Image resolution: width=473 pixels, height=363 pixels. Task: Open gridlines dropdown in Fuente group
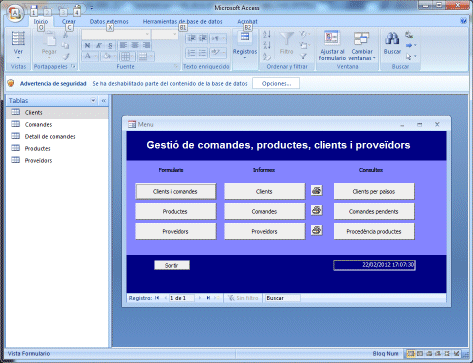[133, 56]
